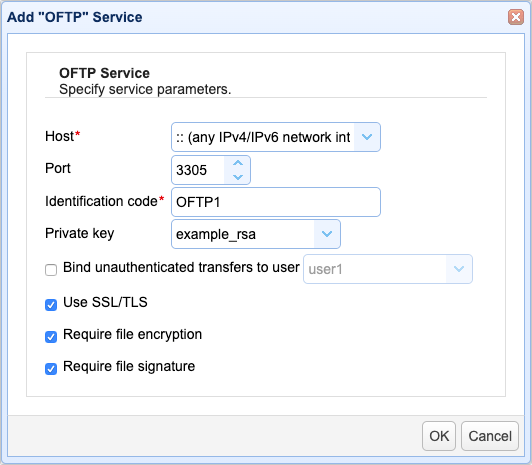Viewport: 532px width, 465px height.
Task: Focus the Identification code text field
Action: [276, 202]
